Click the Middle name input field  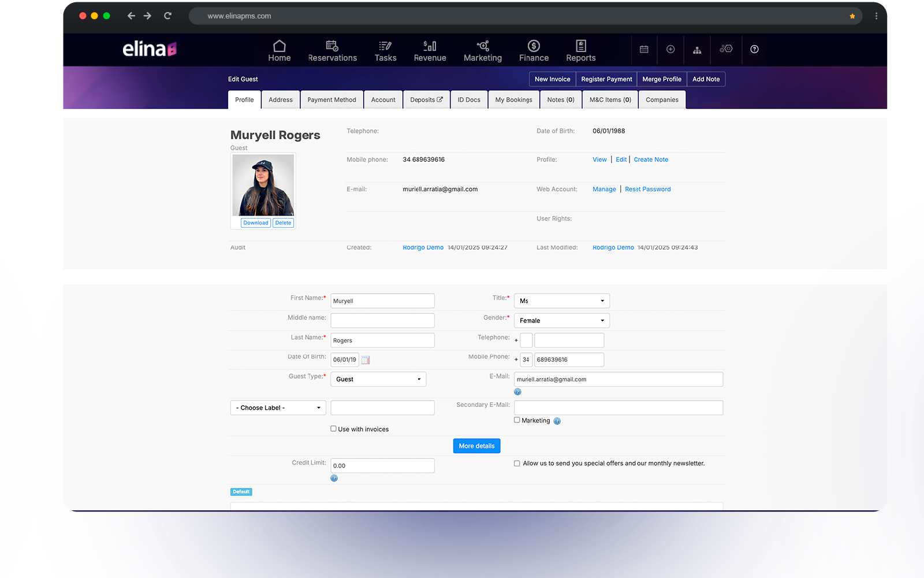tap(383, 320)
